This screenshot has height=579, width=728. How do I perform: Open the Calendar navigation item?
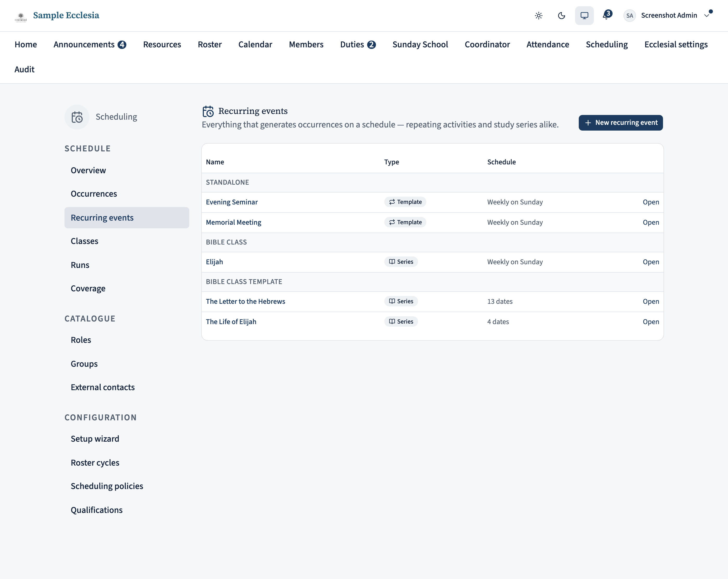click(x=255, y=44)
